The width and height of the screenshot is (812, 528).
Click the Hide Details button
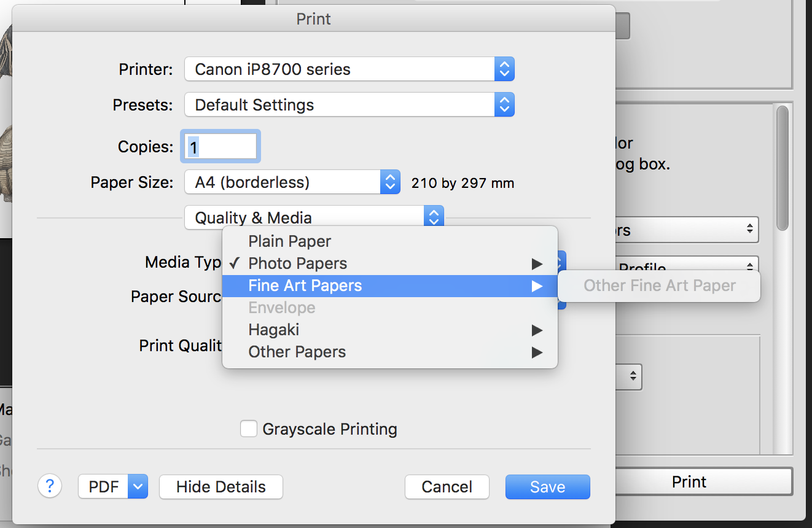221,486
